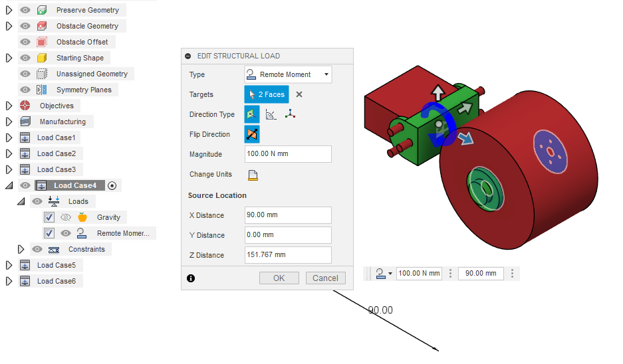The height and width of the screenshot is (364, 623).
Task: Click OK in Edit Structural Load
Action: click(x=279, y=278)
